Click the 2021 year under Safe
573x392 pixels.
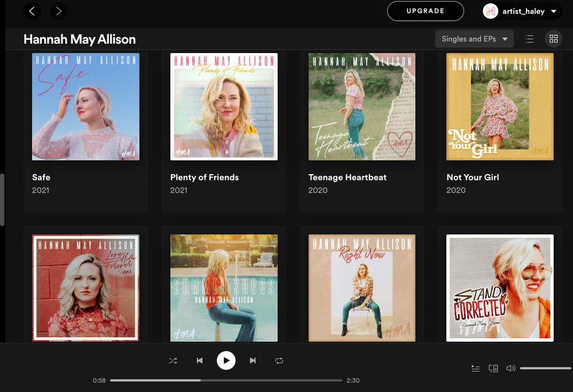(40, 190)
